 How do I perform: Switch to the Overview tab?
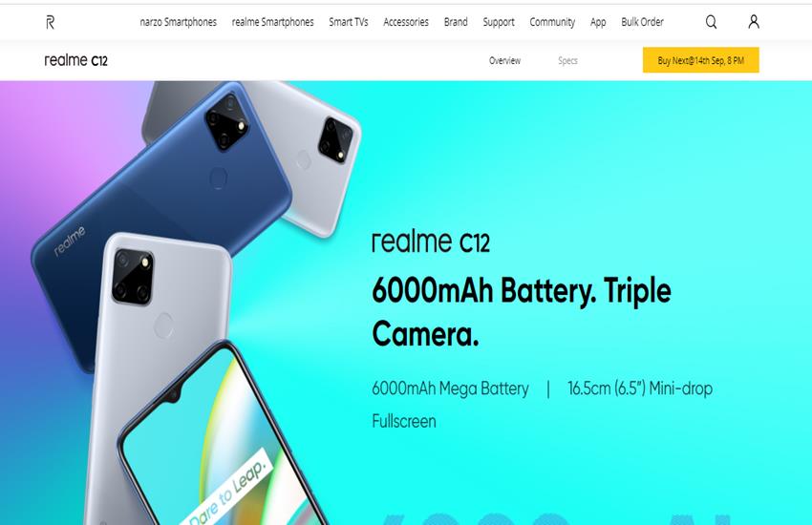(x=504, y=60)
